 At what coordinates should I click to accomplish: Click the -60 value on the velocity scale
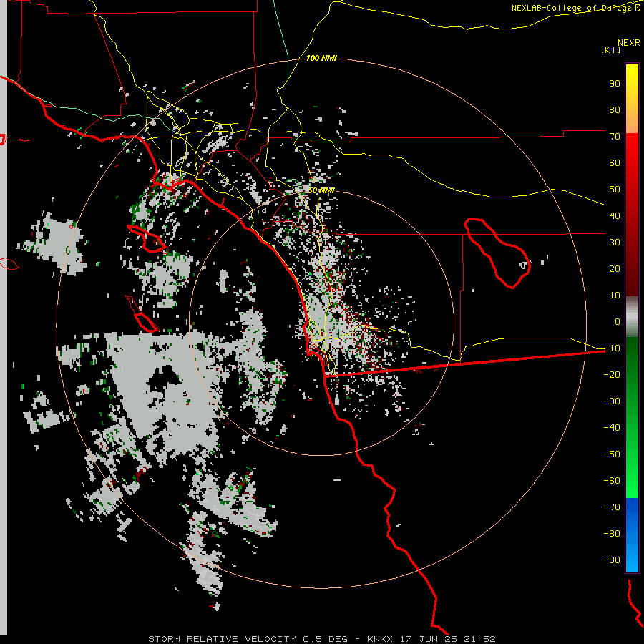coord(612,481)
